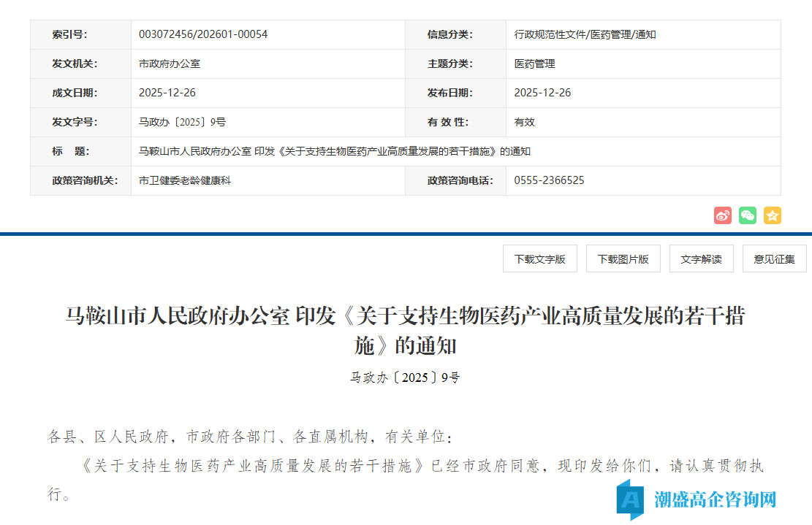The image size is (812, 525).
Task: Open the 意见征集 page
Action: pos(773,258)
